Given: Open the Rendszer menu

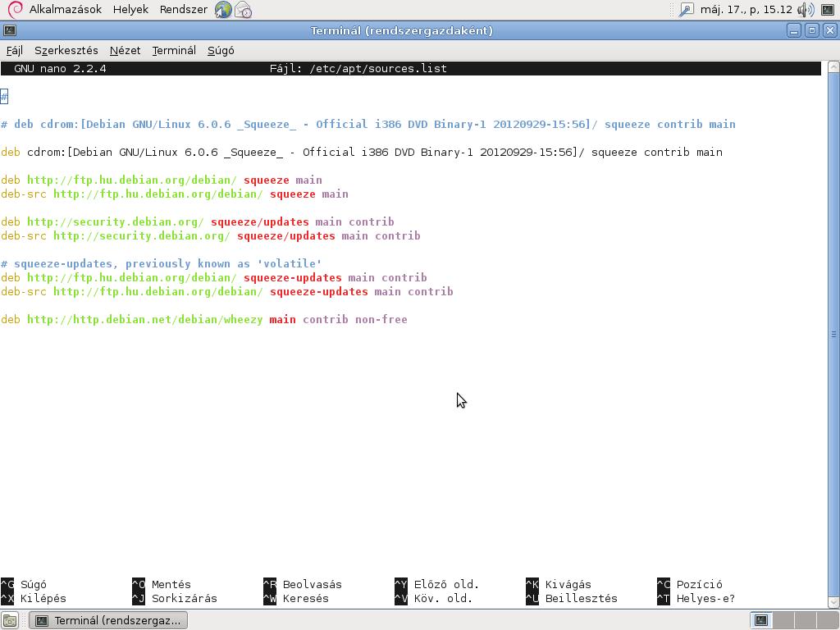Looking at the screenshot, I should [x=183, y=10].
